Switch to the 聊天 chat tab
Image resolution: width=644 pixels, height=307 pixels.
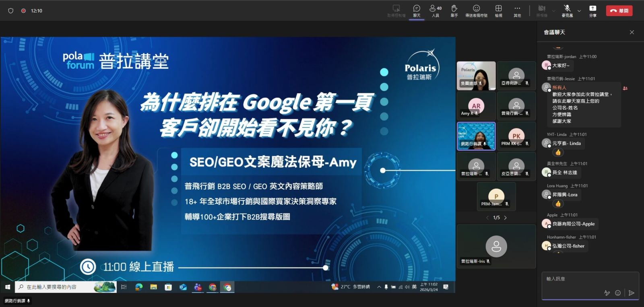[x=417, y=10]
